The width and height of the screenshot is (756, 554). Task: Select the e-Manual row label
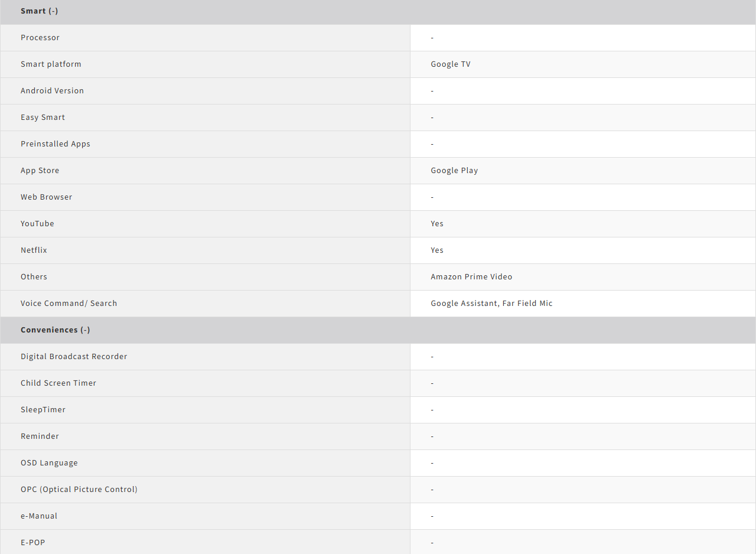(39, 516)
